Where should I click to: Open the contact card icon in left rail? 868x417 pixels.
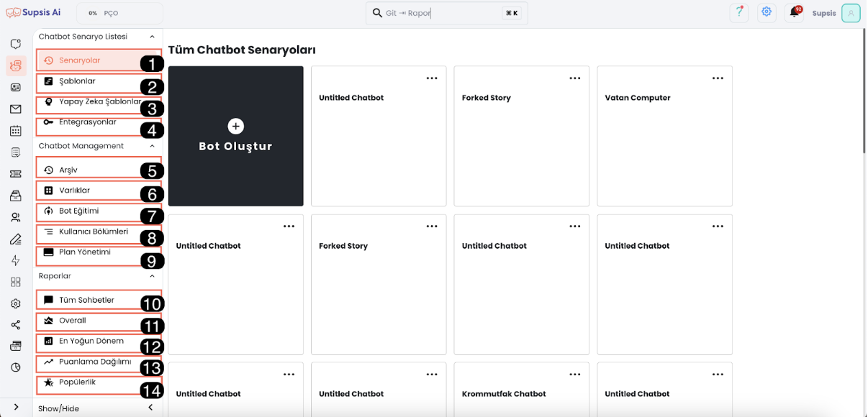[16, 88]
